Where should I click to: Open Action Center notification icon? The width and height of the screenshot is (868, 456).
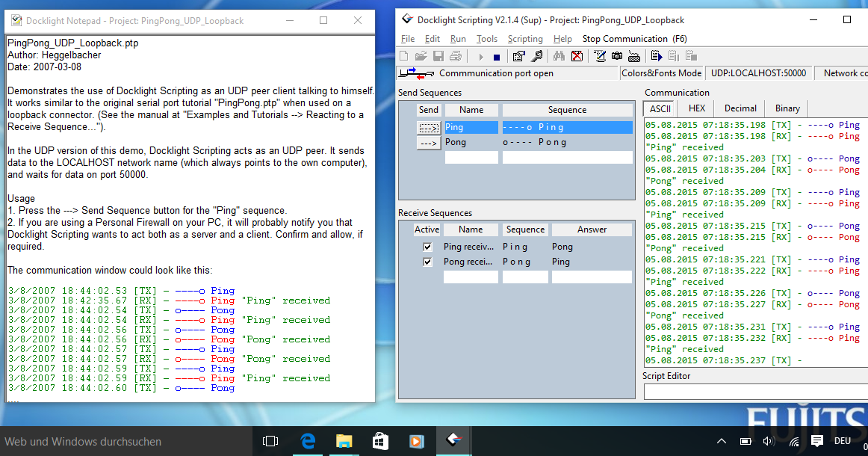tap(817, 441)
